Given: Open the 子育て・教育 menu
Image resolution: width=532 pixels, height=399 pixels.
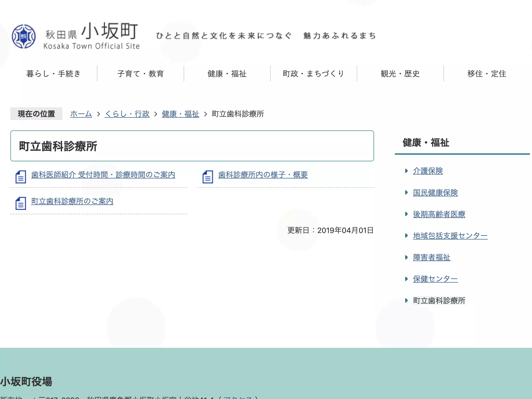Looking at the screenshot, I should point(141,74).
